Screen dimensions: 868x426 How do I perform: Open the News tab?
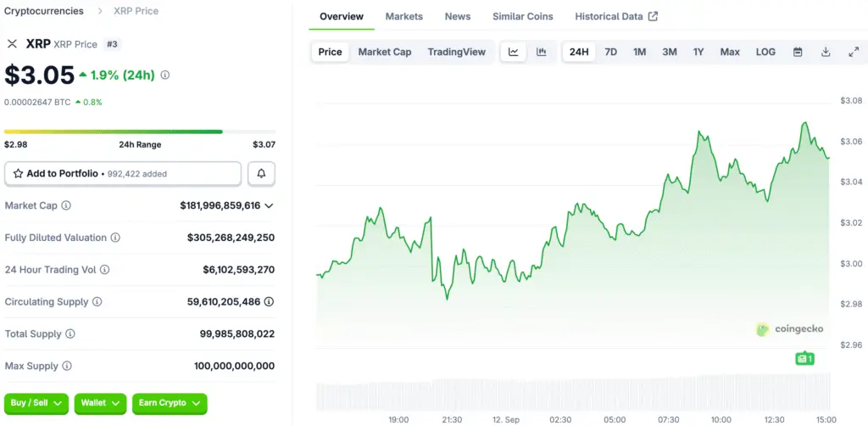458,16
